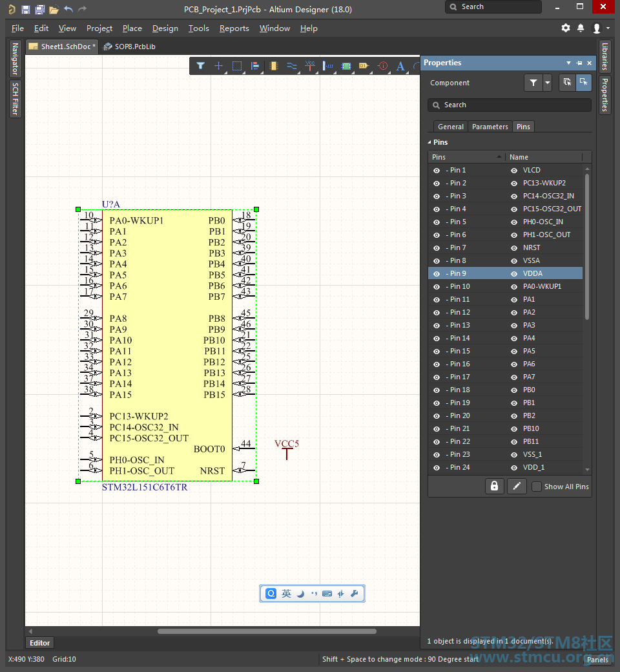Image resolution: width=620 pixels, height=672 pixels.
Task: Open the Properties panel options dropdown arrow
Action: (568, 63)
